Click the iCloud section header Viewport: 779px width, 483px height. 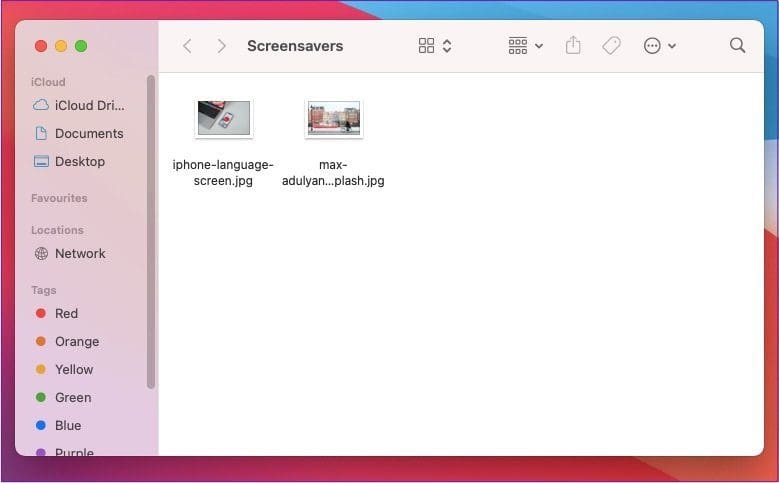coord(48,82)
